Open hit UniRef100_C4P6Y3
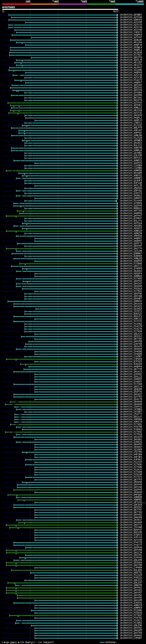 pos(131,32)
